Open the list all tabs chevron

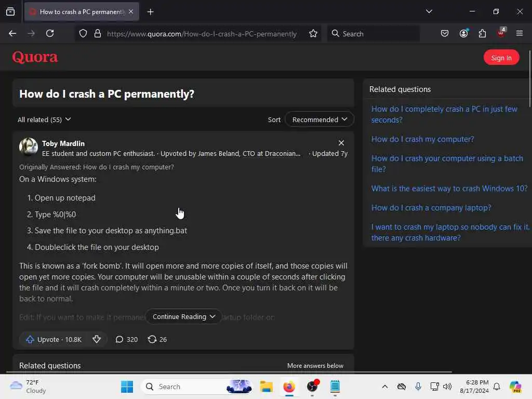tap(429, 11)
